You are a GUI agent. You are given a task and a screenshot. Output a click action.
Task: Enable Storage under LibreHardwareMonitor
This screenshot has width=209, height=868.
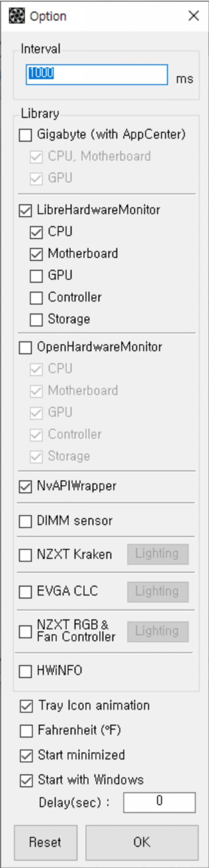click(36, 320)
